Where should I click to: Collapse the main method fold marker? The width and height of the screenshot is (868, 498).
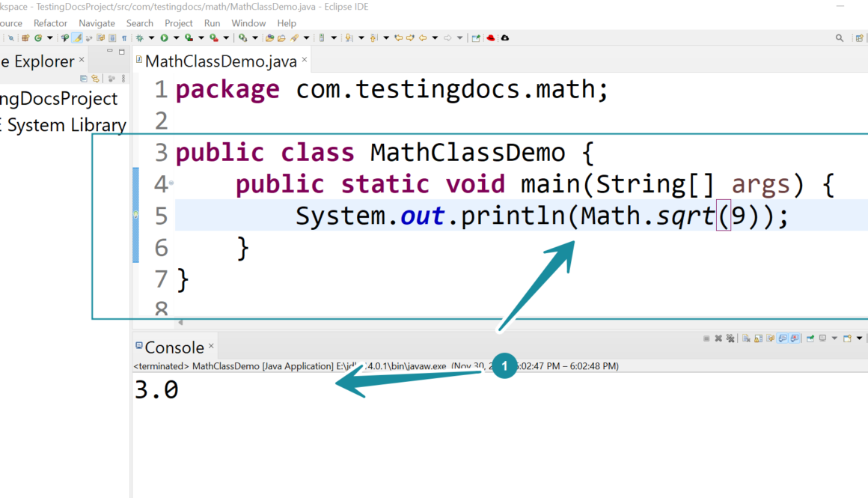tap(171, 183)
